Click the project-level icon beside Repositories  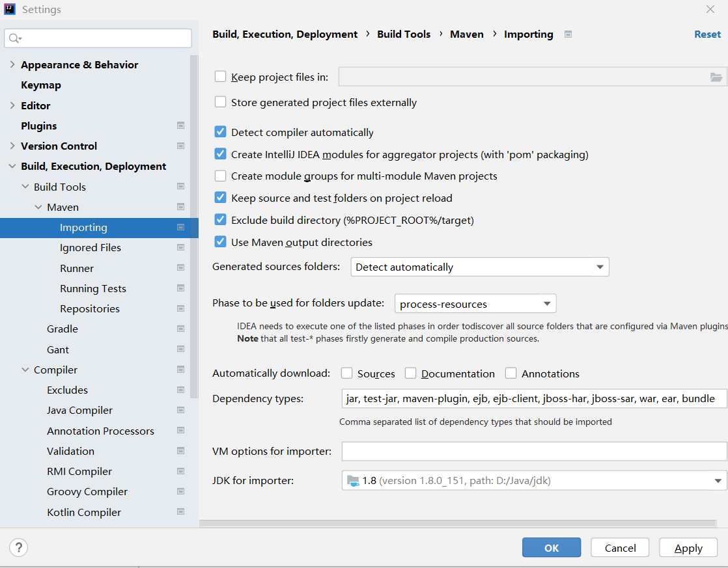tap(180, 308)
